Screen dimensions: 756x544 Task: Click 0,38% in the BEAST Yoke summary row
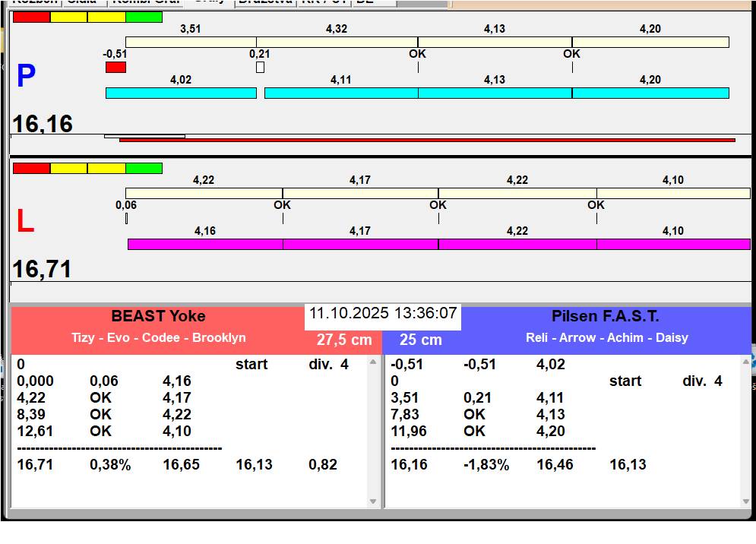(x=110, y=464)
